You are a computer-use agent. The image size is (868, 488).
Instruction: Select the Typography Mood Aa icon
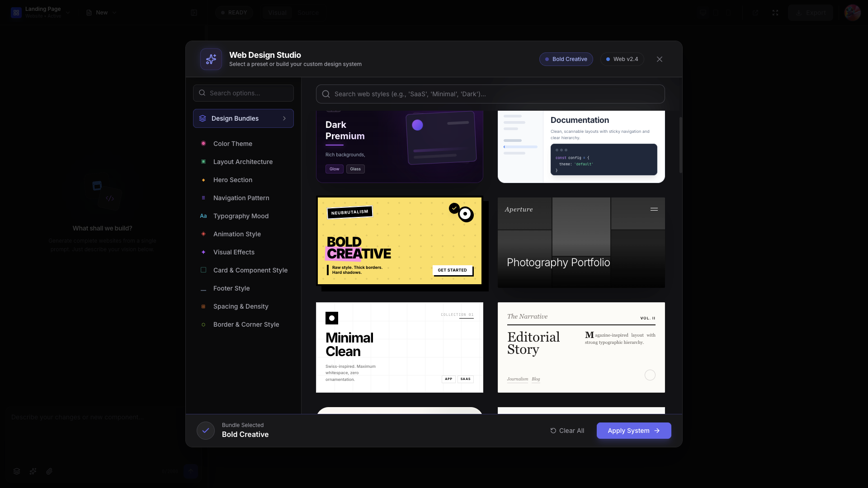click(203, 216)
